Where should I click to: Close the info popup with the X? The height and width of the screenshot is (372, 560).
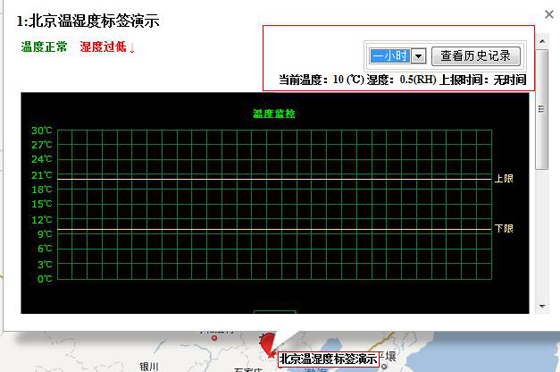coord(549,14)
